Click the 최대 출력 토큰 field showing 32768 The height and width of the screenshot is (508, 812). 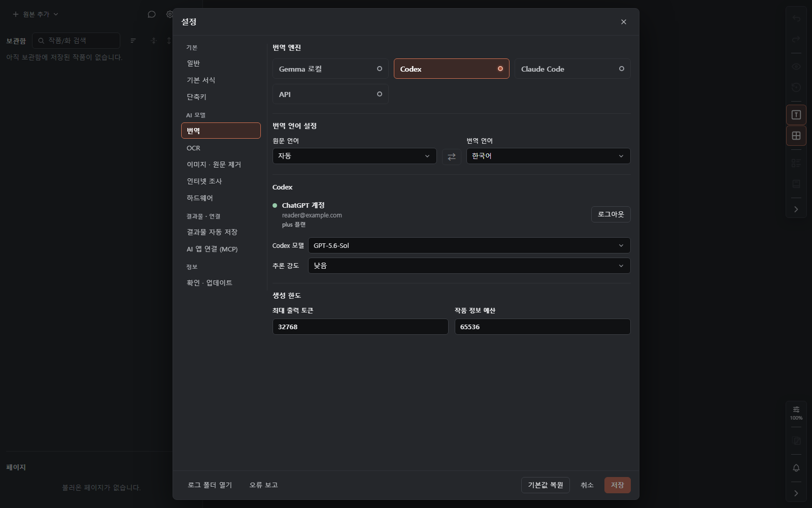coord(360,327)
